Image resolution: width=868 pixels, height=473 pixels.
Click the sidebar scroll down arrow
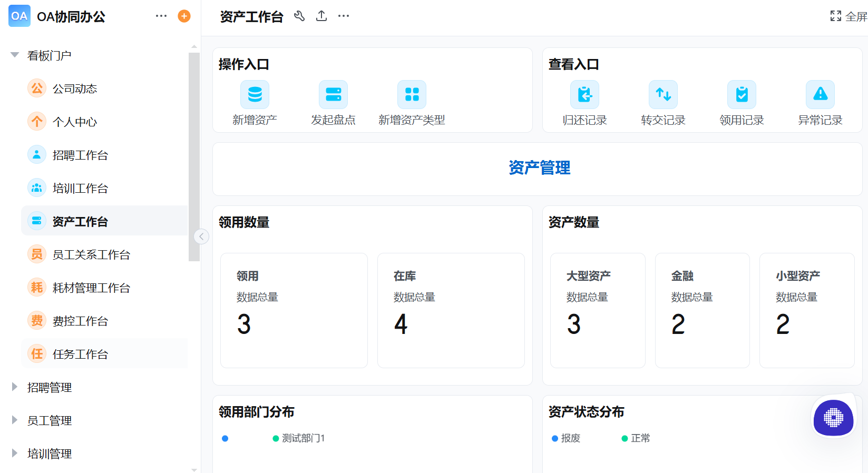[194, 469]
